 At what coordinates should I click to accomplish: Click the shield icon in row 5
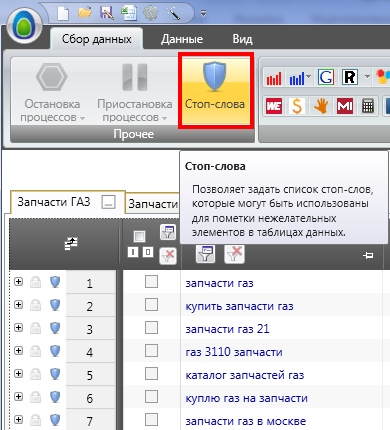click(55, 374)
